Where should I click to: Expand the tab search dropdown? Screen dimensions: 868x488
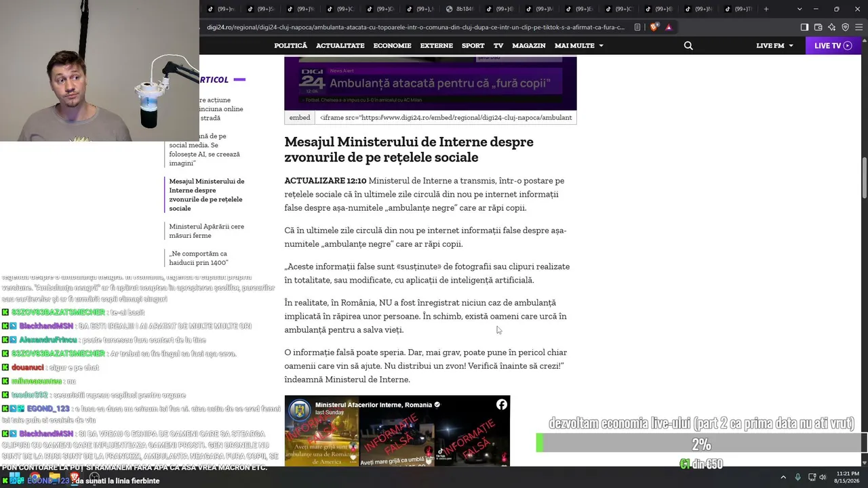(800, 9)
